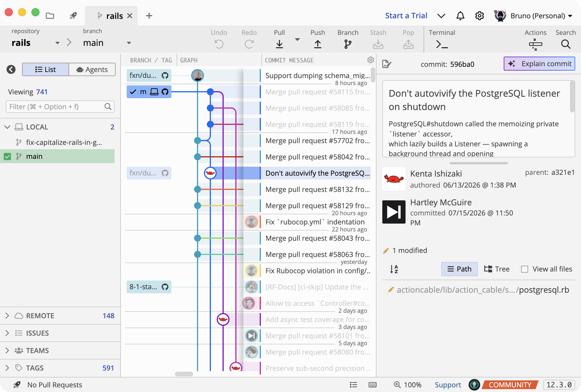Click the Undo toolbar icon
Screen dimensions: 581x392
click(219, 44)
